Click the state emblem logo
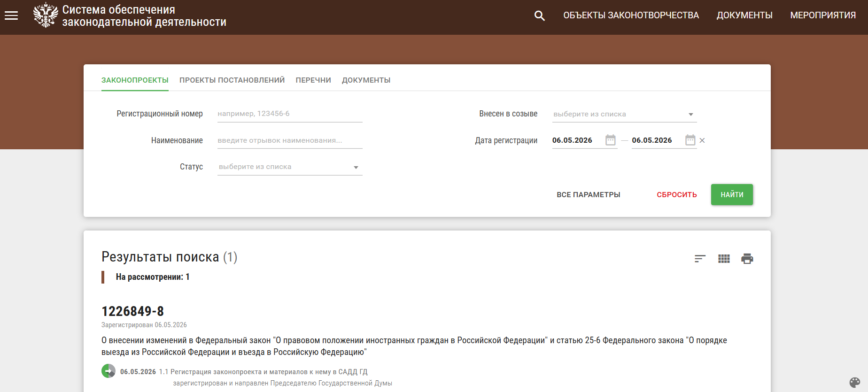 tap(46, 15)
